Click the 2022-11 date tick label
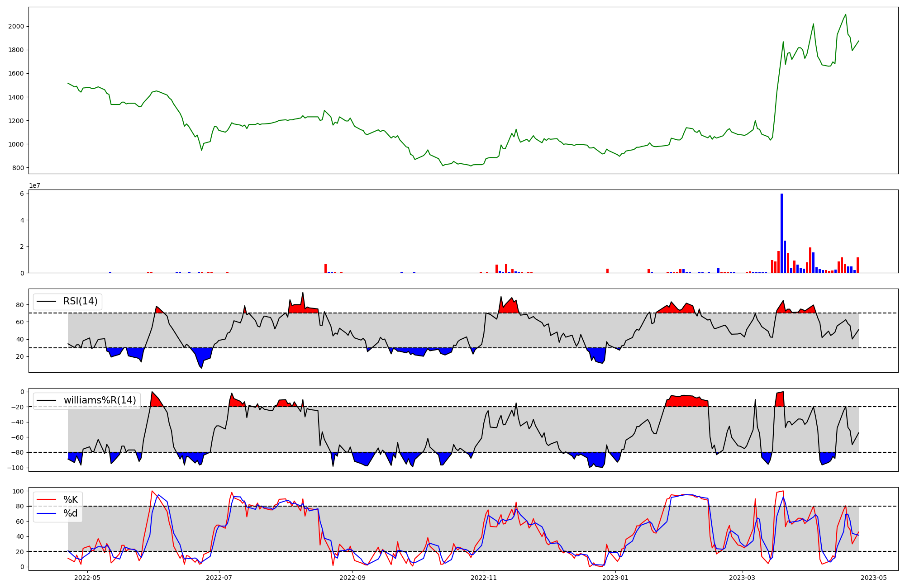This screenshot has width=905, height=588. [484, 578]
